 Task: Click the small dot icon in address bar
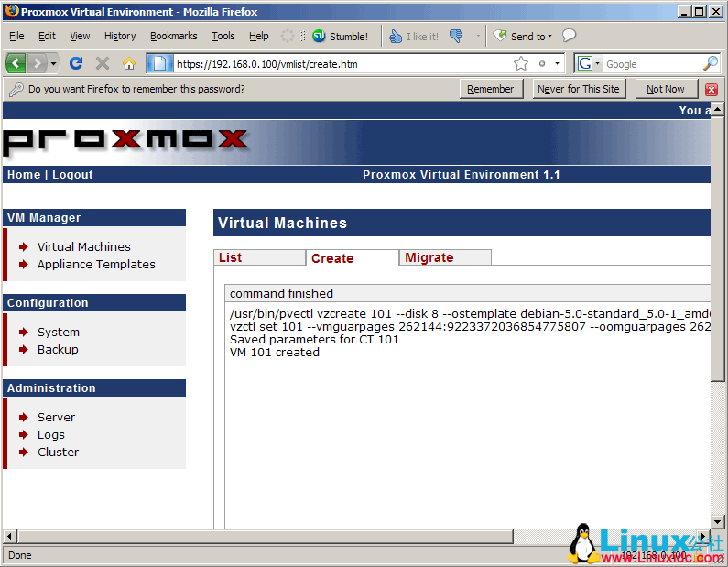[542, 63]
